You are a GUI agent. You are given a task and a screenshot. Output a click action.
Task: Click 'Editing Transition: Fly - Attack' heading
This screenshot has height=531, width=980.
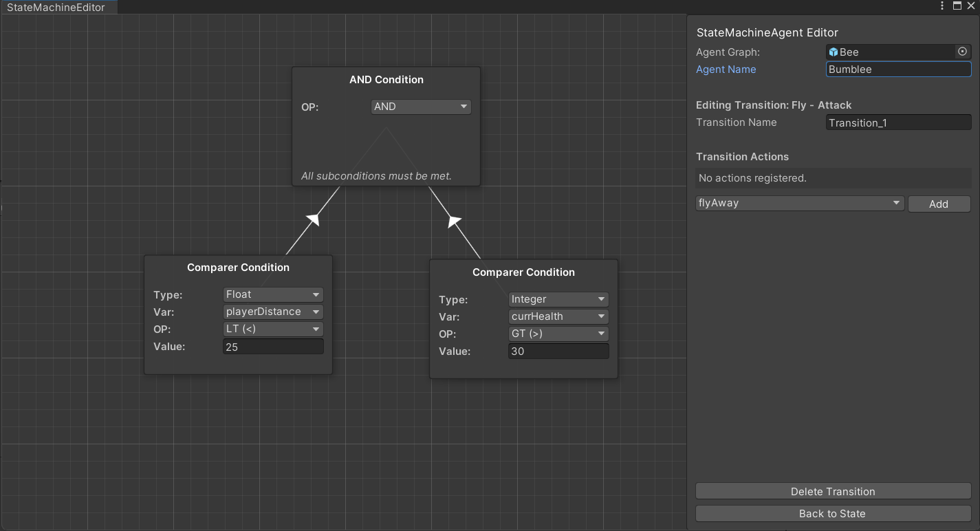[x=774, y=105]
